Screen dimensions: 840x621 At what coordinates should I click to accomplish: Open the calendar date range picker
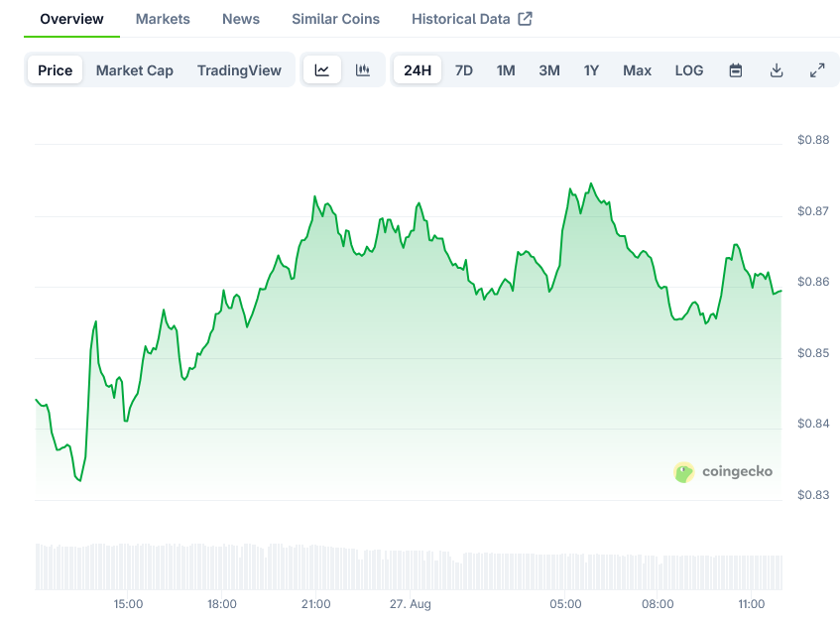click(736, 70)
